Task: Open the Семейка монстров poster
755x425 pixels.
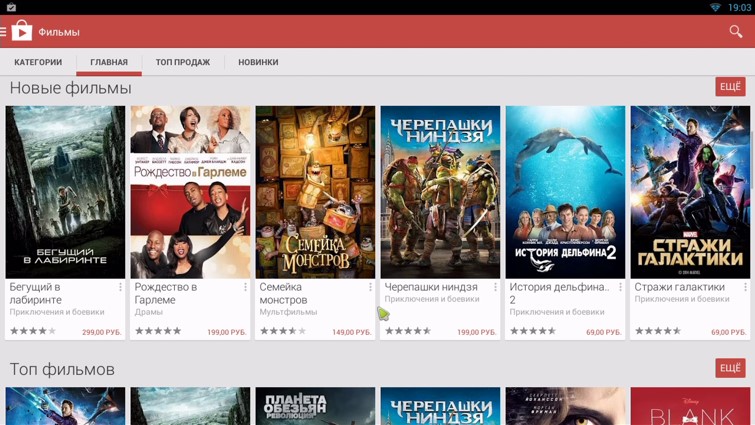Action: [x=315, y=192]
